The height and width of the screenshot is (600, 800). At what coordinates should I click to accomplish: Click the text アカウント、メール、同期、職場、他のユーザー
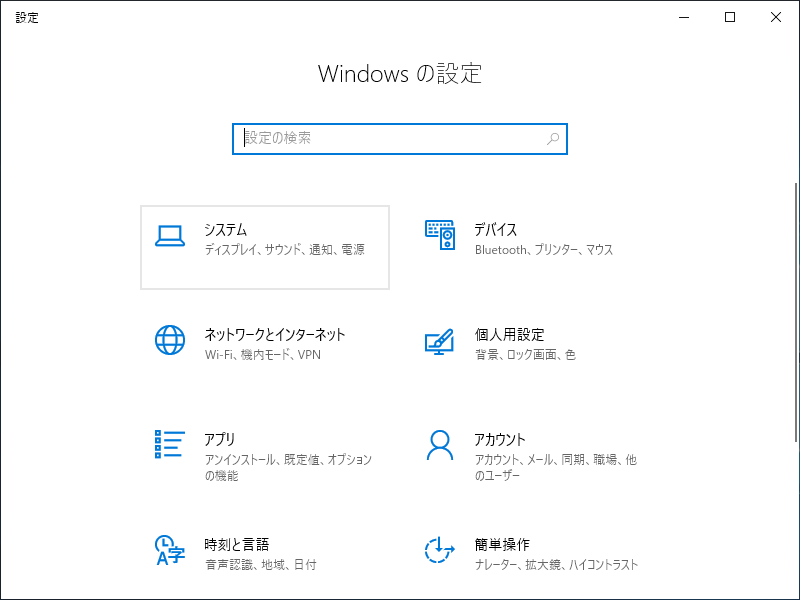pyautogui.click(x=556, y=467)
